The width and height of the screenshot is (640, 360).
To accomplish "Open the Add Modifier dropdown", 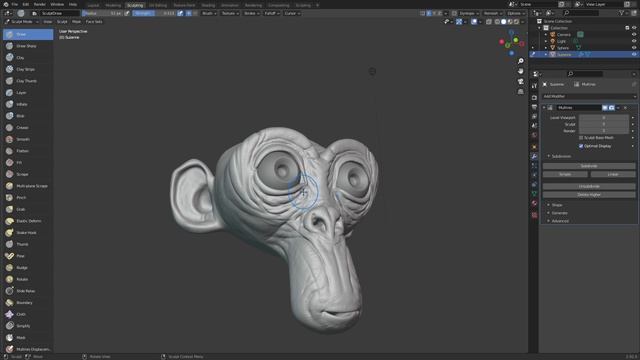I will pyautogui.click(x=589, y=96).
